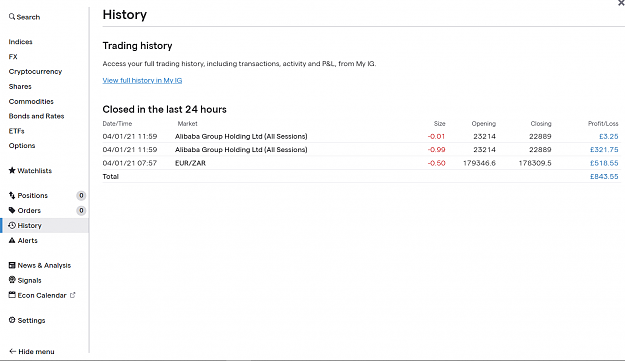625x361 pixels.
Task: Click the Hide menu arrow icon
Action: point(12,351)
